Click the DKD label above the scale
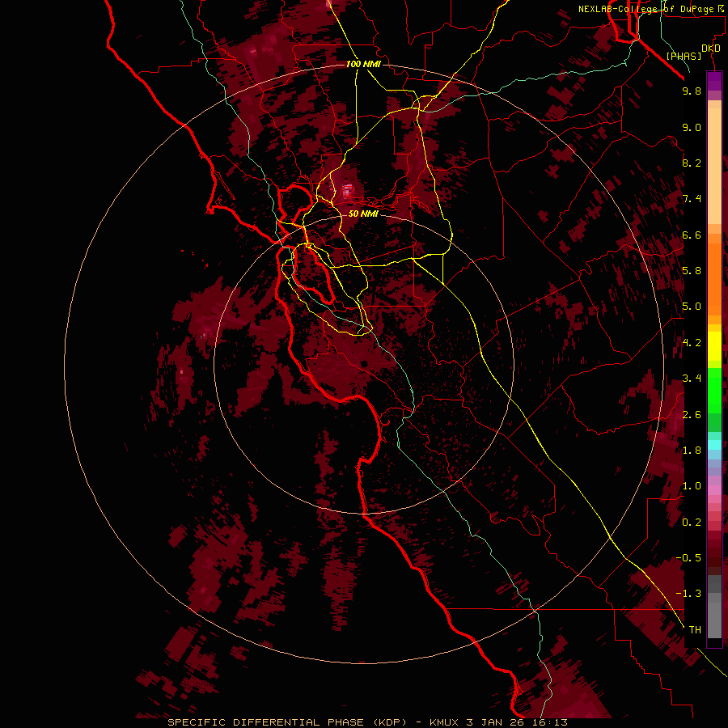Viewport: 728px width, 728px height. (x=711, y=49)
